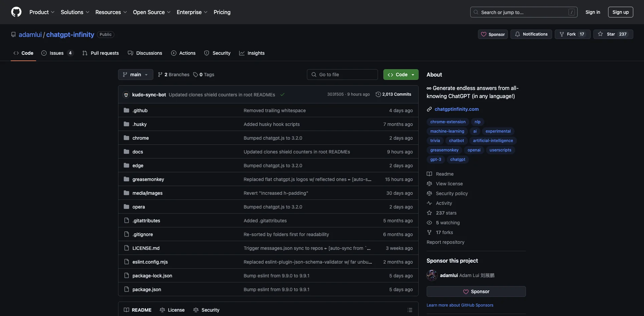
Task: Click the repository icon beside adamlui
Action: (13, 35)
